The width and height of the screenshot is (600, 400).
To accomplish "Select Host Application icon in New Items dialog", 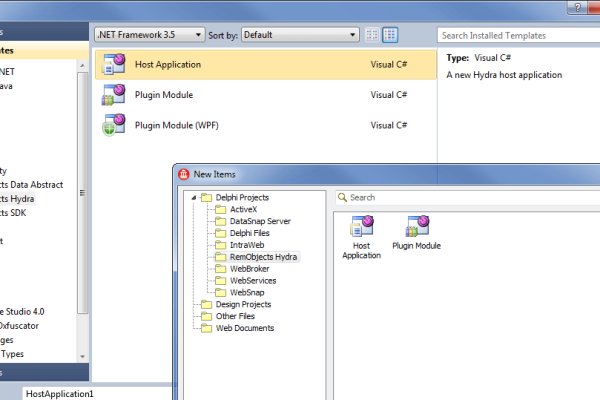I will click(361, 227).
